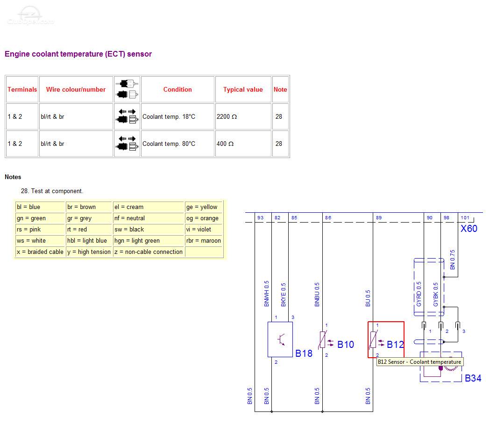Image resolution: width=504 pixels, height=440 pixels.
Task: Click the 'vi = violet' legend cell
Action: click(x=204, y=230)
